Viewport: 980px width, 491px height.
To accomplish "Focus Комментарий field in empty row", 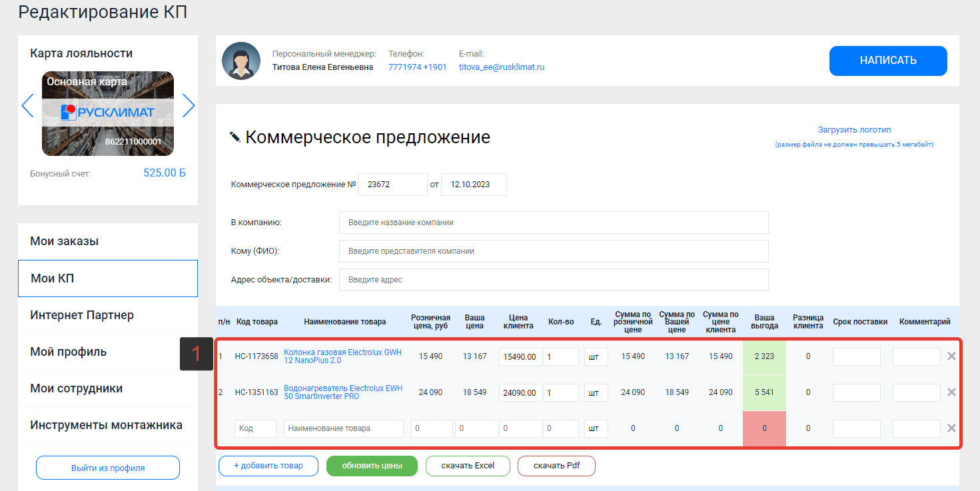I will [917, 428].
